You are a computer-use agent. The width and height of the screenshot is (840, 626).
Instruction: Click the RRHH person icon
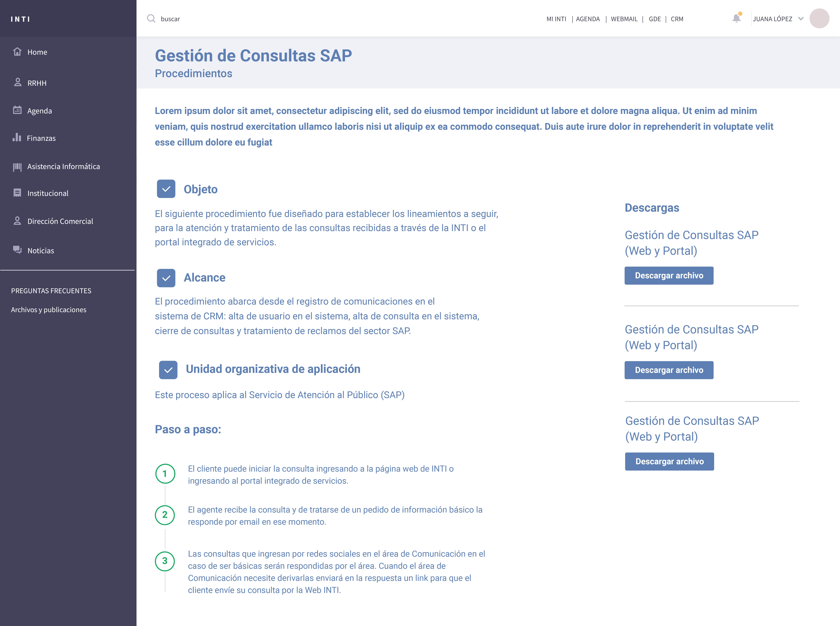(x=17, y=82)
